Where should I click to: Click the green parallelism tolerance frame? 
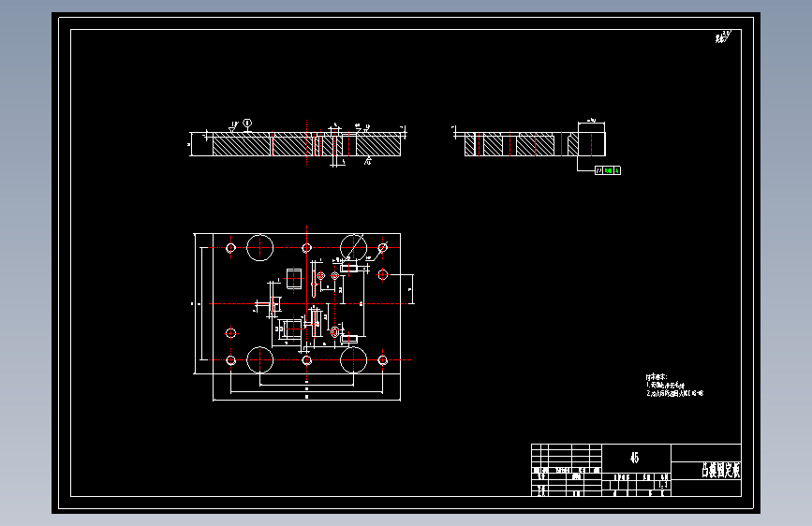tap(608, 170)
